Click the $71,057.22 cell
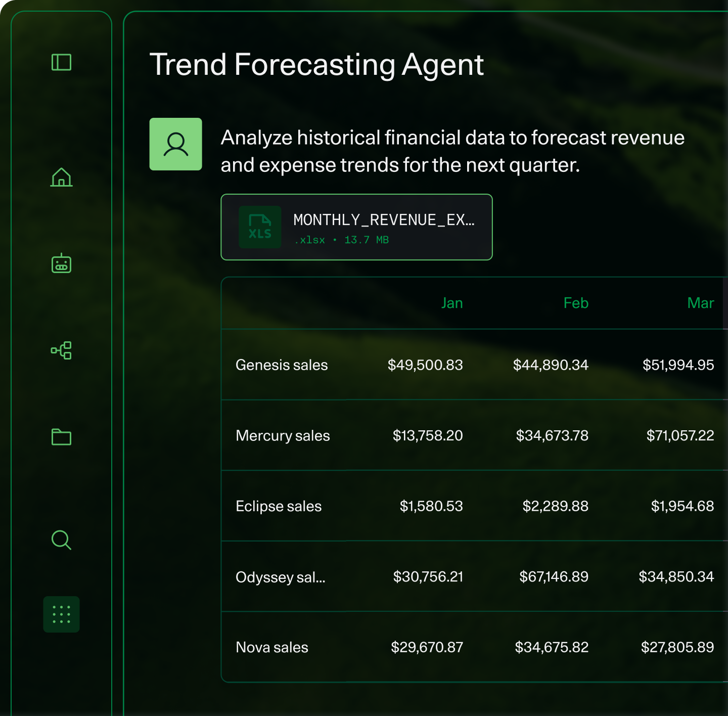Screen dimensions: 728x716 (x=680, y=435)
